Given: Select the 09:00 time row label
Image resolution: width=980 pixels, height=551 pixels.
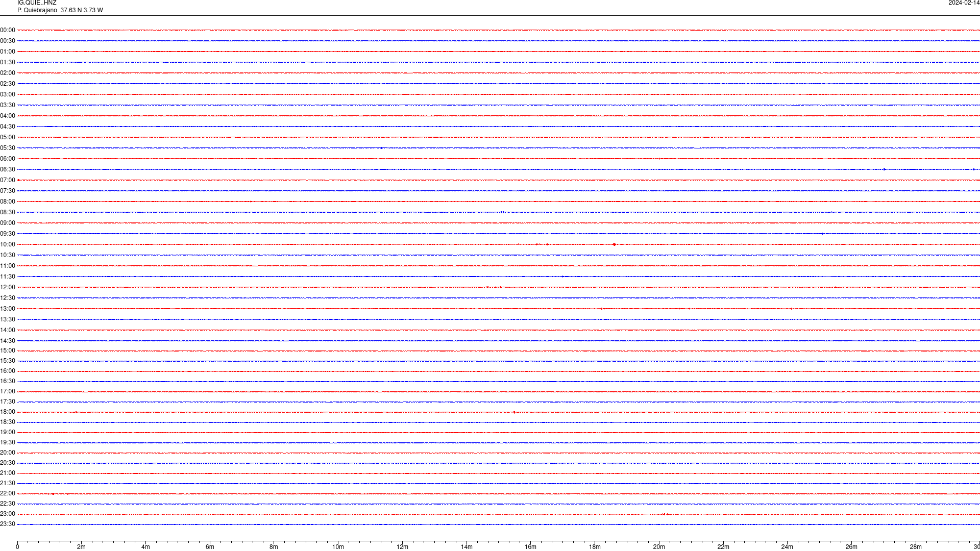Looking at the screenshot, I should point(8,223).
